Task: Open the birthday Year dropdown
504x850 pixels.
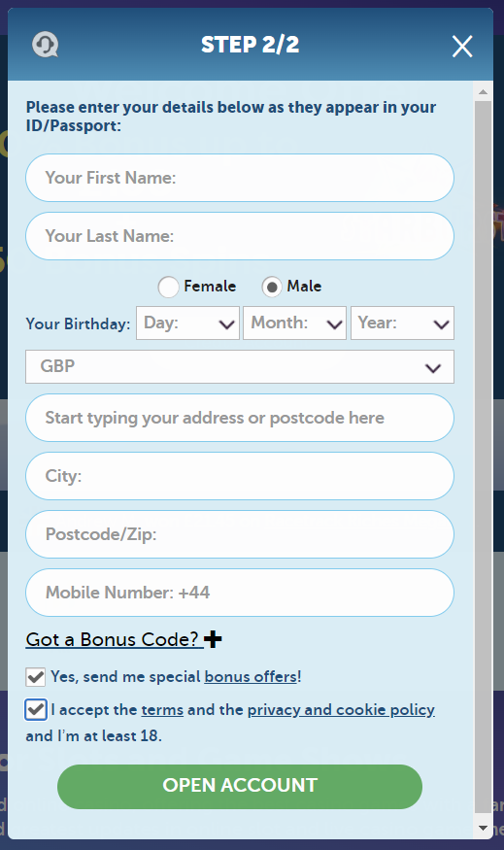Action: tap(402, 323)
